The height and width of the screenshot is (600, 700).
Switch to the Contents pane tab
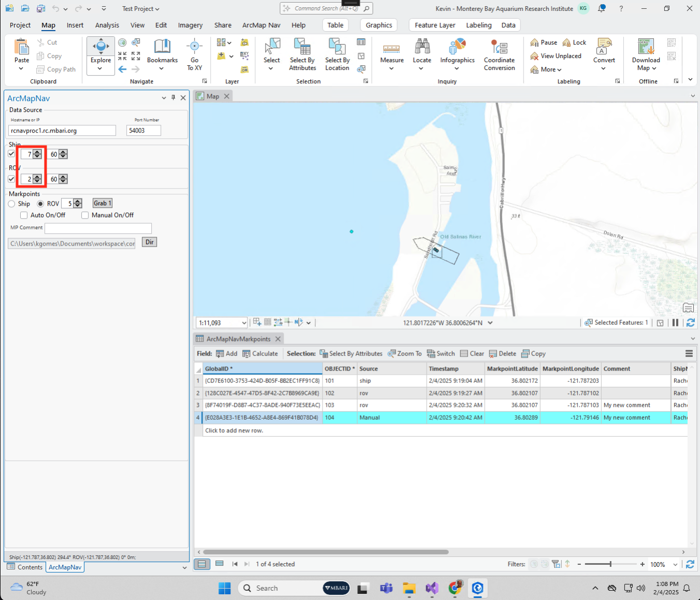click(25, 567)
